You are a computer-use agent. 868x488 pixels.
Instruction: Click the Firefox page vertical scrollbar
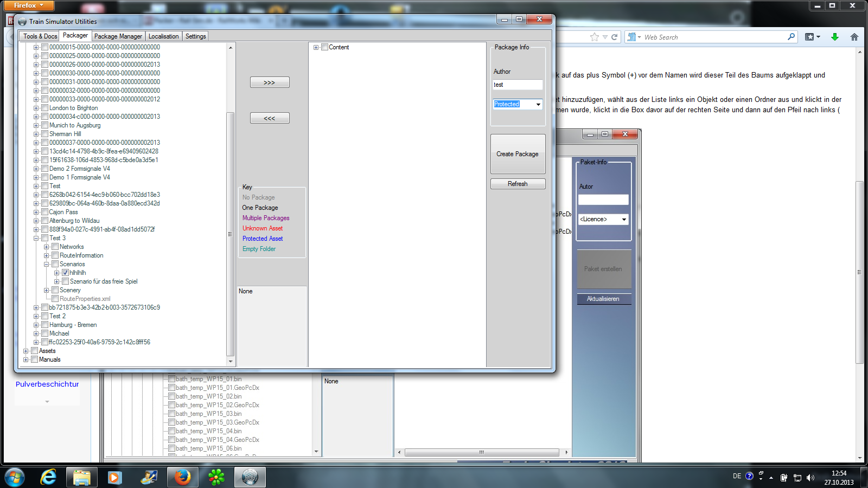pos(860,272)
